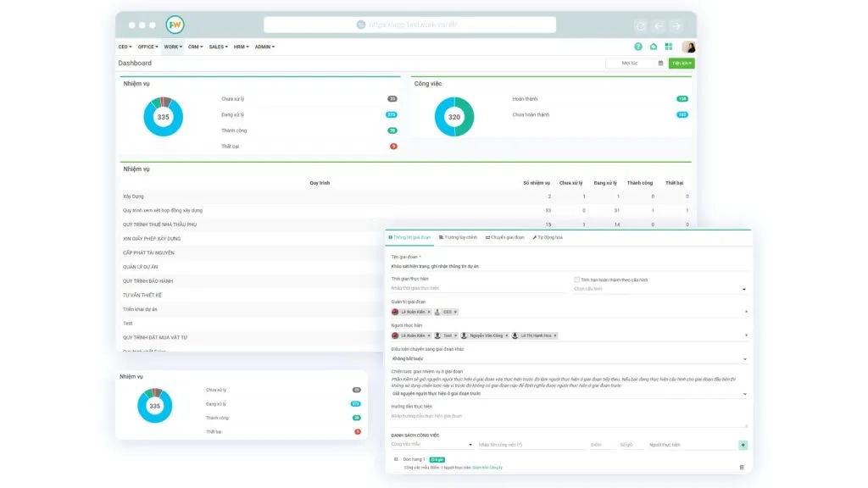Click the QUẢN LÝ DỰ ÁN row

pyautogui.click(x=252, y=267)
